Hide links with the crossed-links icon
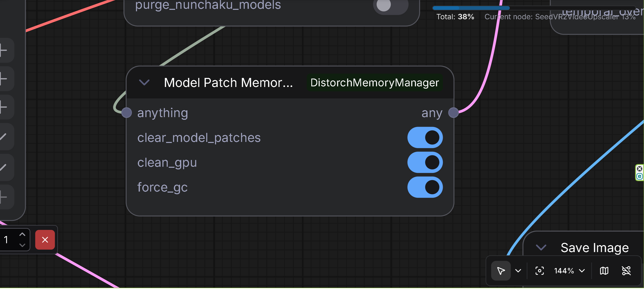644x290 pixels. [x=626, y=271]
